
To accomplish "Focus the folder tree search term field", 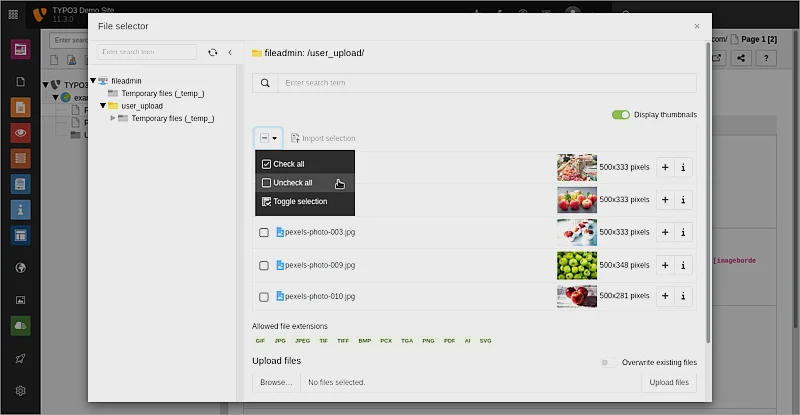I will (146, 52).
